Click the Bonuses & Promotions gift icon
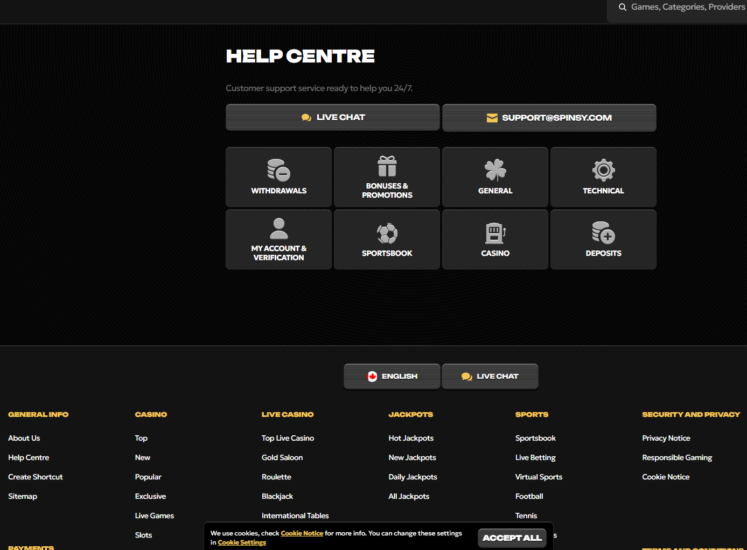Viewport: 747px width, 550px height. click(x=387, y=166)
